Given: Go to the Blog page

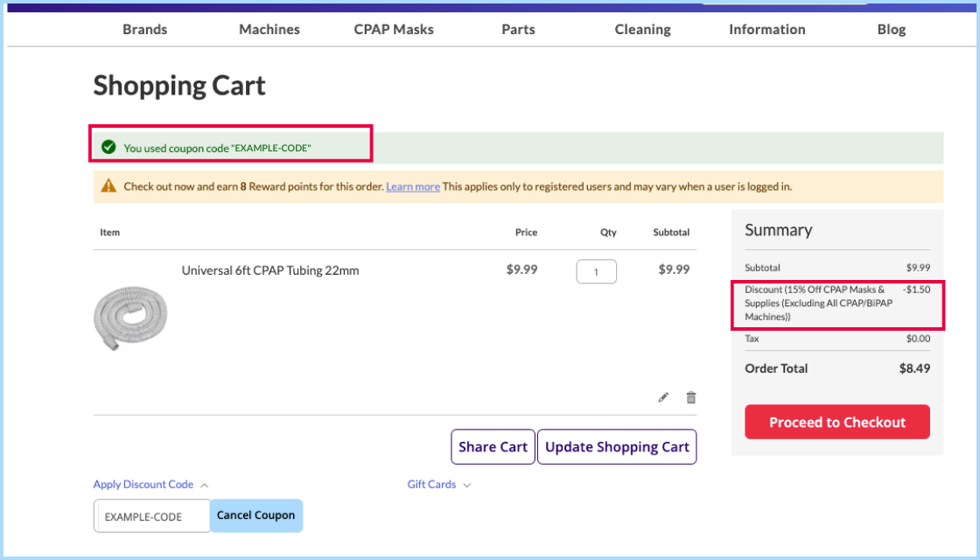Looking at the screenshot, I should (892, 29).
